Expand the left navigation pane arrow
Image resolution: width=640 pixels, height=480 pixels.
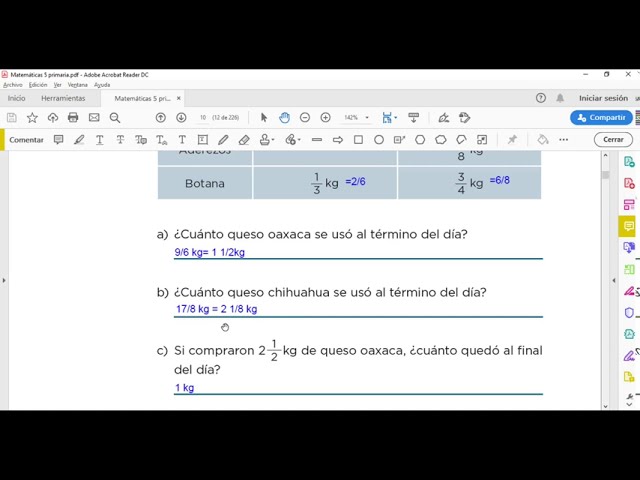pyautogui.click(x=4, y=280)
